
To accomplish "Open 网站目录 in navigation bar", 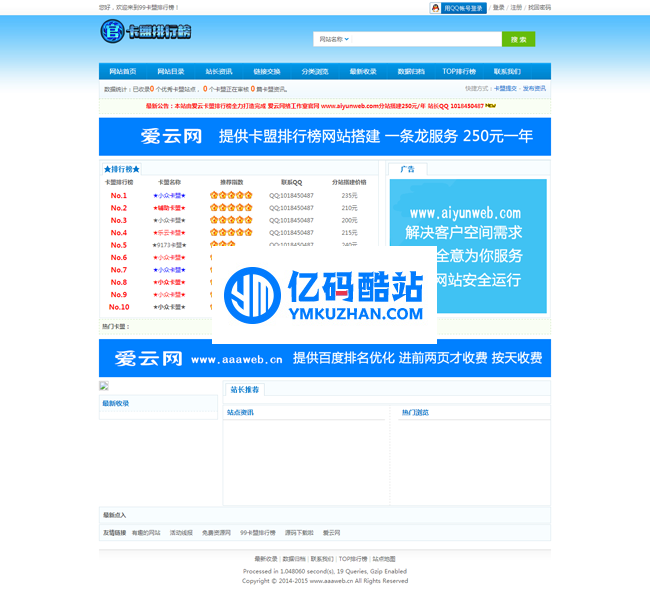I will [171, 71].
